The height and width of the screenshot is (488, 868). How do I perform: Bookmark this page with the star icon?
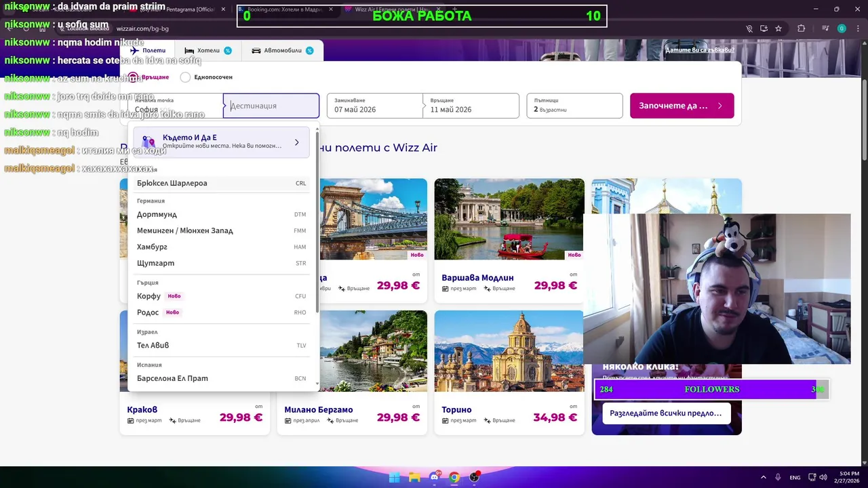click(778, 28)
